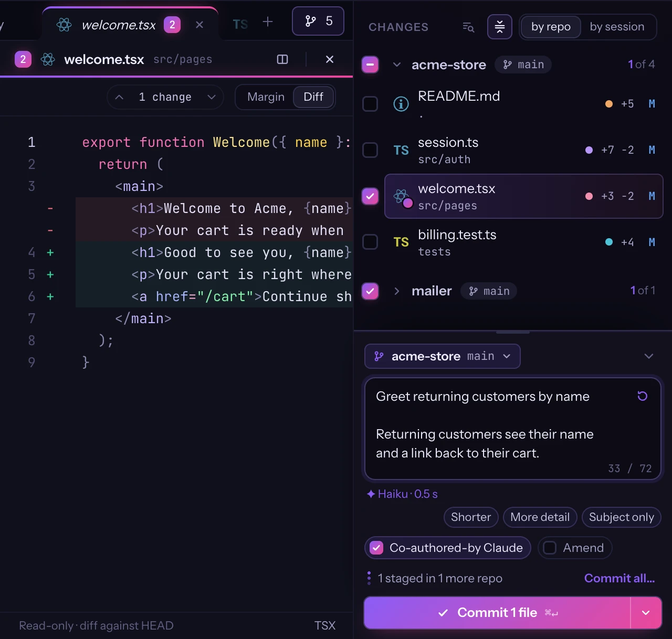Click the React icon on the welcome.tsx tab
Viewport: 672px width, 639px height.
coord(64,25)
